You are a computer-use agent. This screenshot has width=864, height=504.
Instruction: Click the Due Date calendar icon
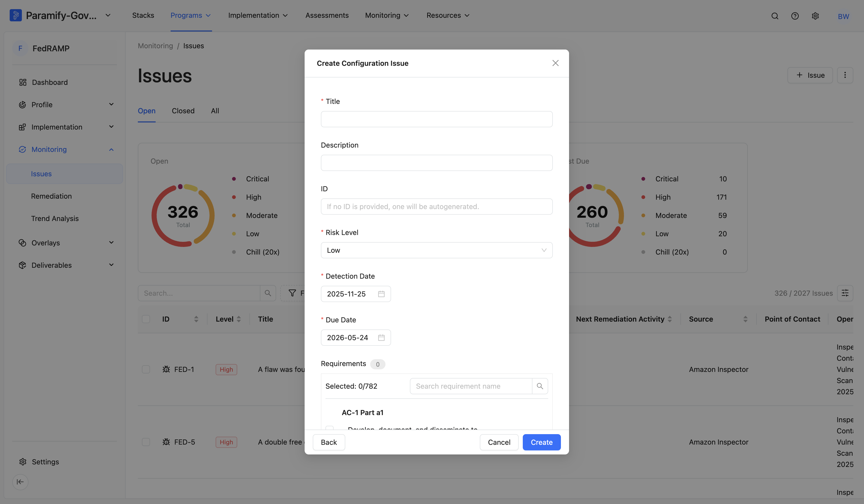(x=381, y=338)
